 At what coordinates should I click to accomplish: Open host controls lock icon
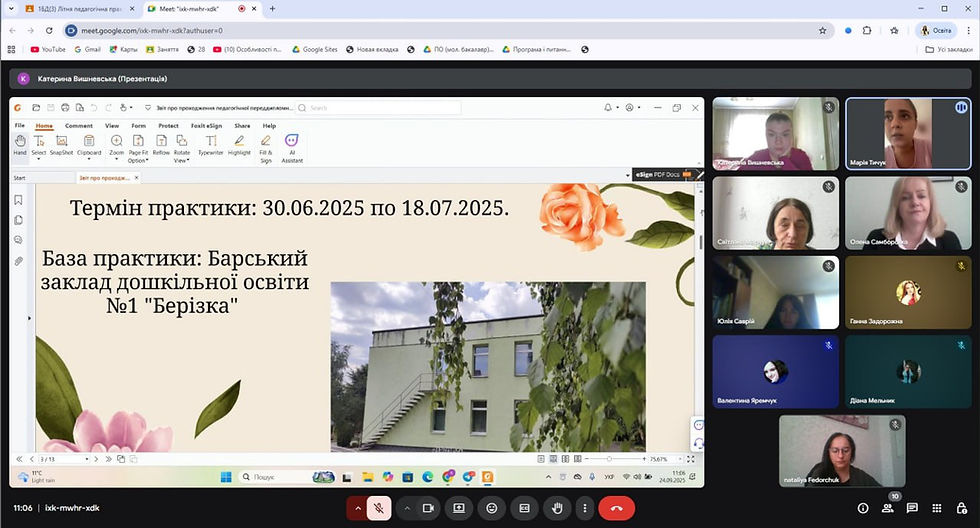(x=962, y=508)
